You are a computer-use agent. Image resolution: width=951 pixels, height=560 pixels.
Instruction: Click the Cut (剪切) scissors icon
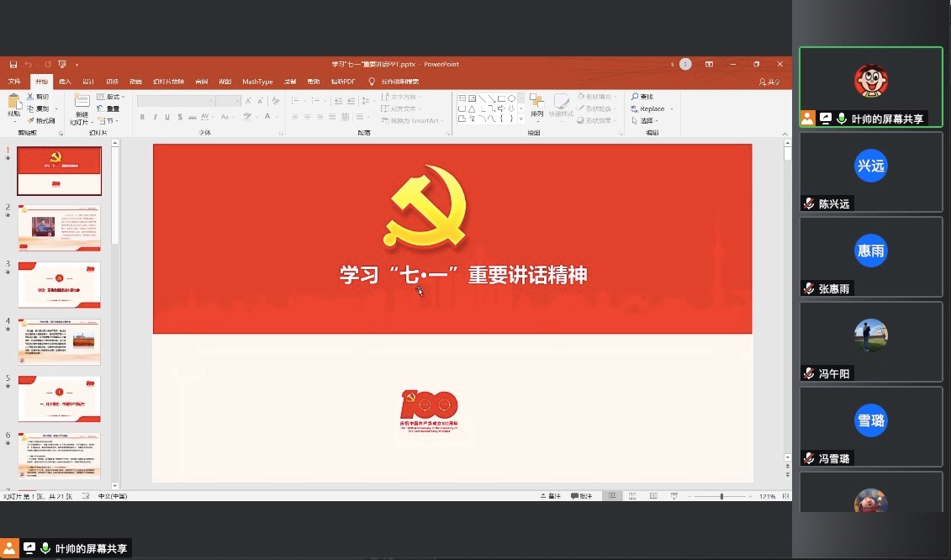coord(30,97)
